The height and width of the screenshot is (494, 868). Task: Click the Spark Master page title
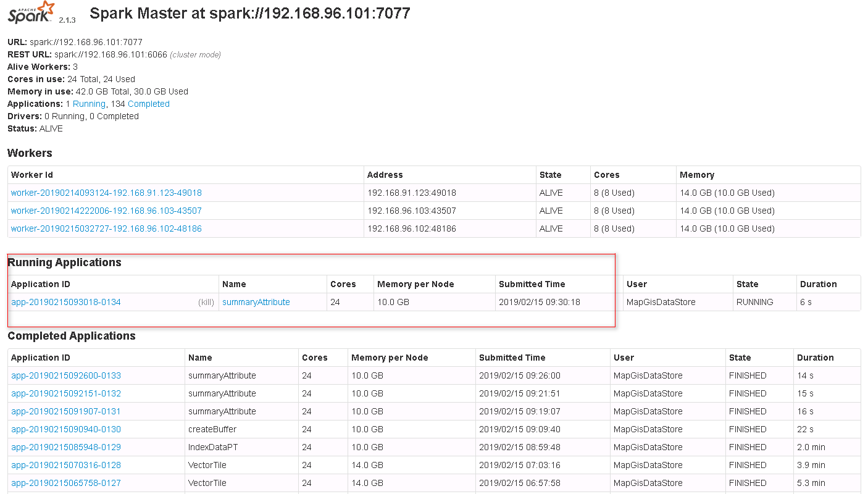250,14
